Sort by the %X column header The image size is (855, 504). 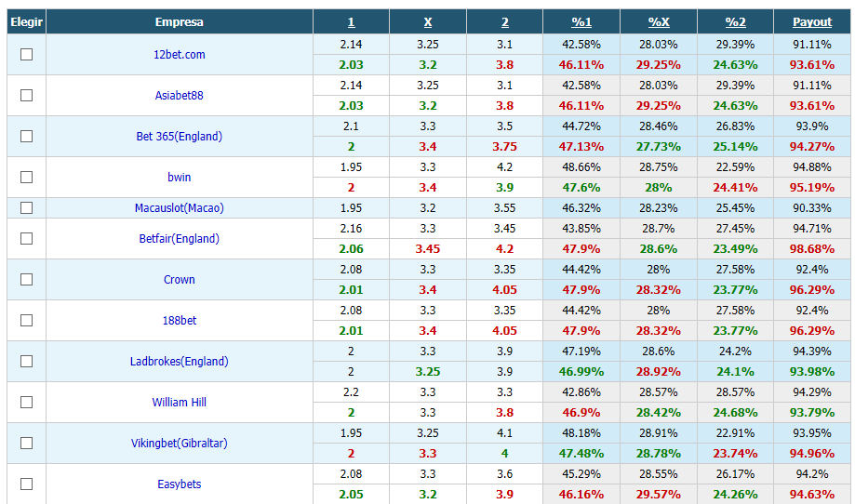coord(659,22)
